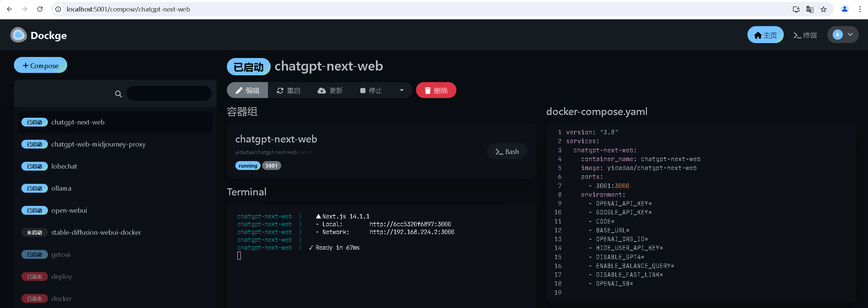The image size is (868, 308).
Task: Open the browser translate icon
Action: click(x=810, y=9)
